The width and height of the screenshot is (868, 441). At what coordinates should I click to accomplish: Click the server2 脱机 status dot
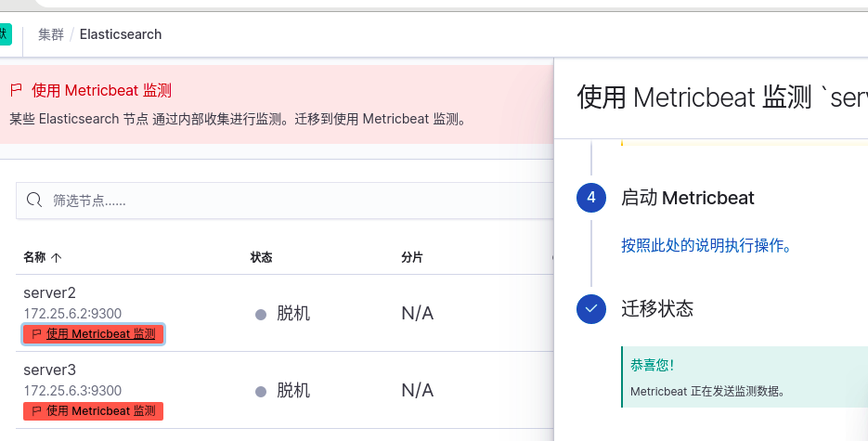click(x=261, y=315)
